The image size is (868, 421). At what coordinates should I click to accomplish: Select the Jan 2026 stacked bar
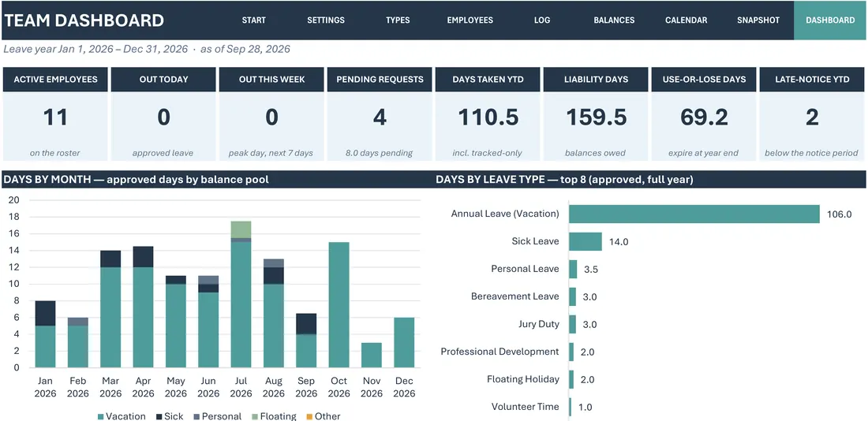(x=46, y=334)
